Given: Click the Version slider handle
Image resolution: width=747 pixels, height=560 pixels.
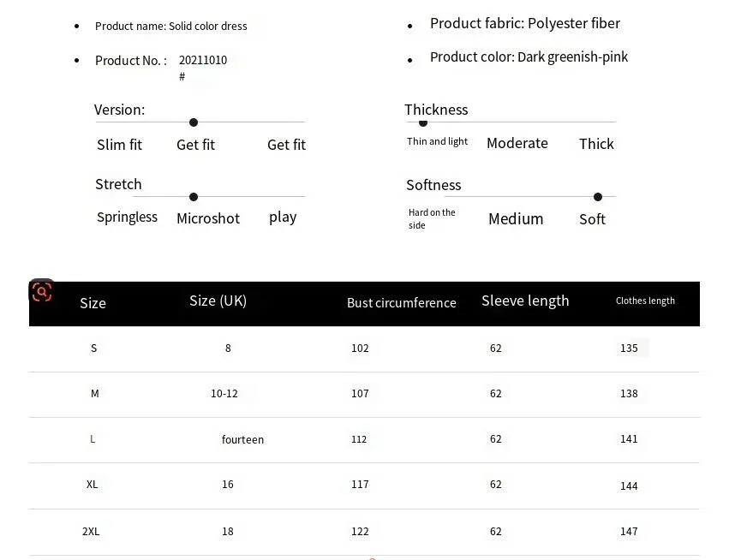Looking at the screenshot, I should (194, 122).
